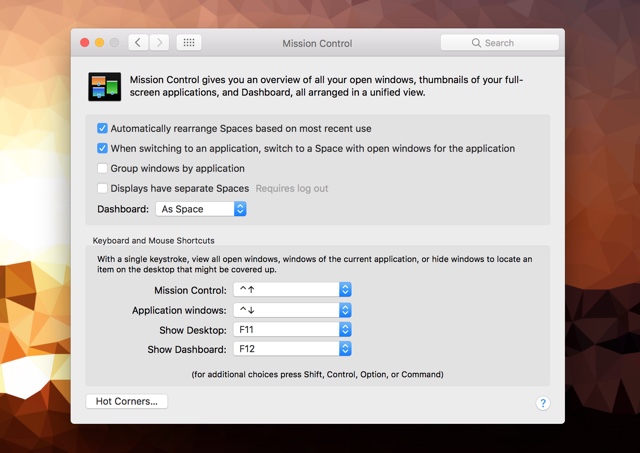Click the 'Dashboard:' label

123,209
